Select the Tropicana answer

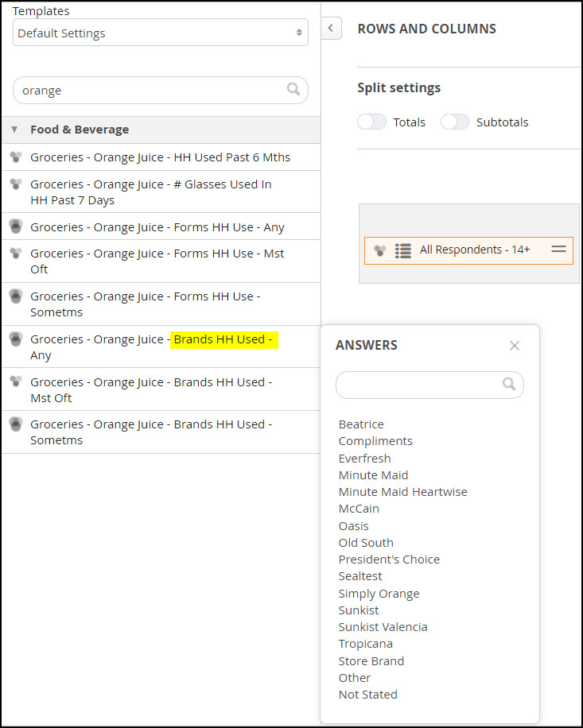tap(366, 644)
